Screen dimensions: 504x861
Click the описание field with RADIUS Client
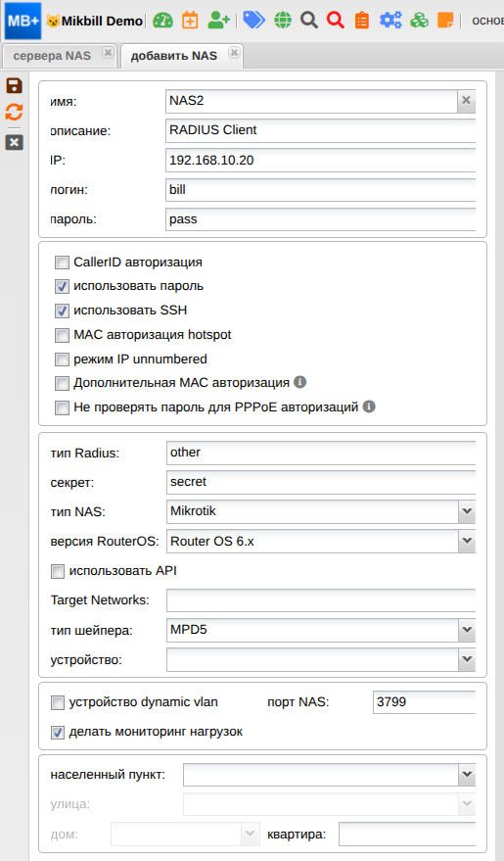320,130
